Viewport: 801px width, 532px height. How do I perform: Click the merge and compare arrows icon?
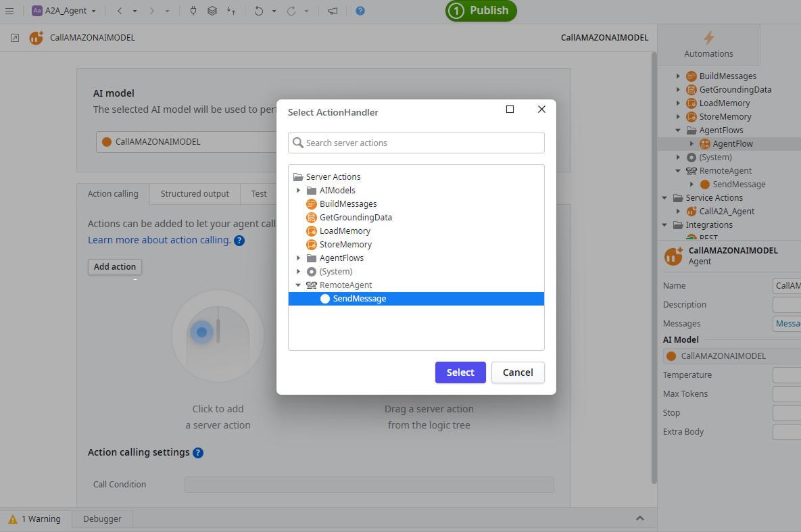(x=231, y=11)
